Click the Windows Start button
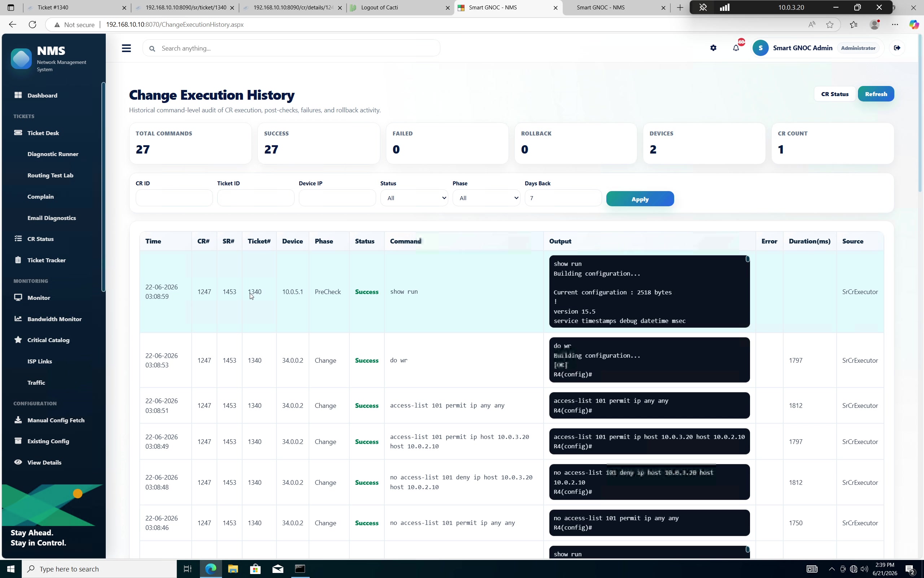Viewport: 924px width, 578px height. tap(11, 569)
